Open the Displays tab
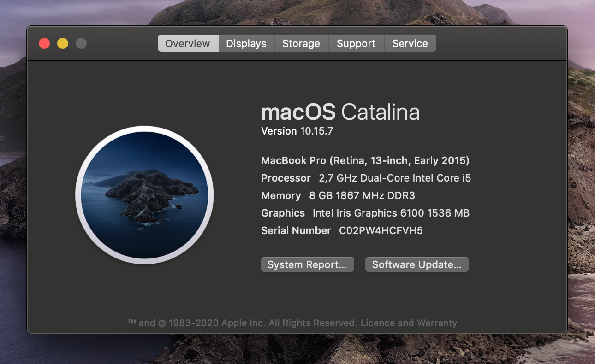Image resolution: width=595 pixels, height=364 pixels. tap(246, 43)
